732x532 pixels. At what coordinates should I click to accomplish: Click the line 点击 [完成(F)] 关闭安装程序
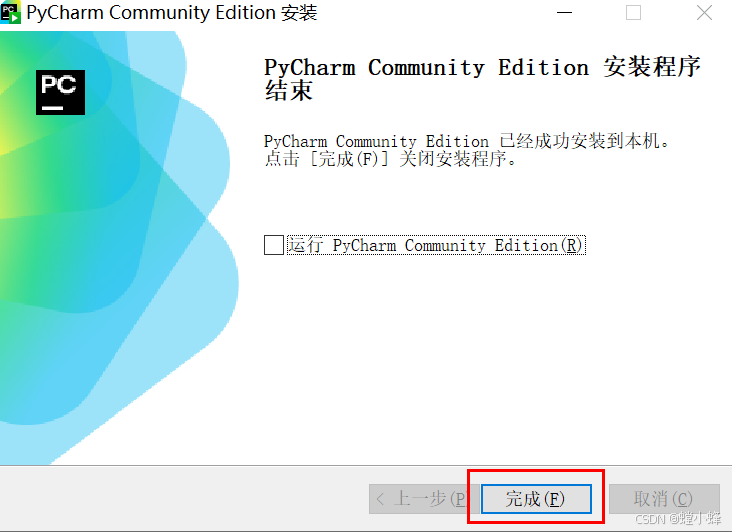[390, 159]
